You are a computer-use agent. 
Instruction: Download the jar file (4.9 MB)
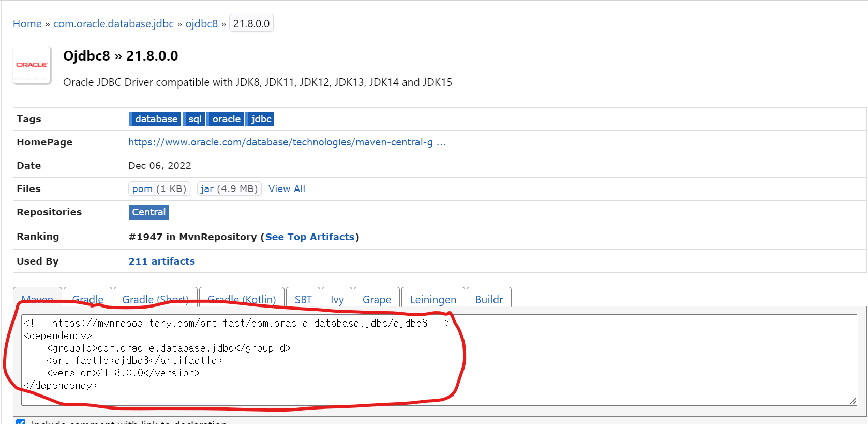tap(229, 189)
